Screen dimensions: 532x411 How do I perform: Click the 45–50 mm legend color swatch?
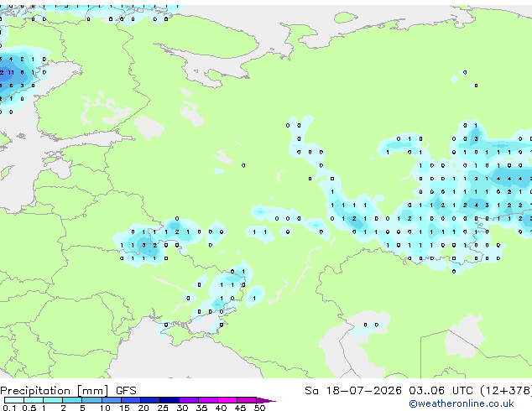pos(247,400)
